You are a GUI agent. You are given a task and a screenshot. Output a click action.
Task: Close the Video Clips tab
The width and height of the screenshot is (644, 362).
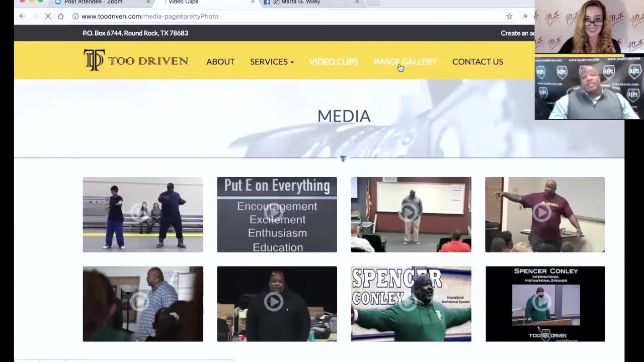pos(253,2)
